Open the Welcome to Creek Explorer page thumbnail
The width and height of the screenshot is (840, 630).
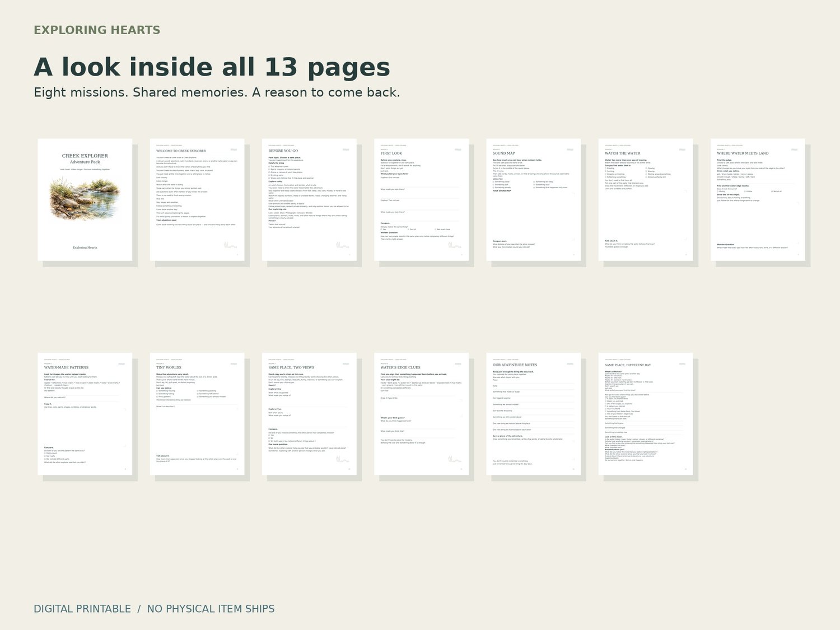[197, 200]
